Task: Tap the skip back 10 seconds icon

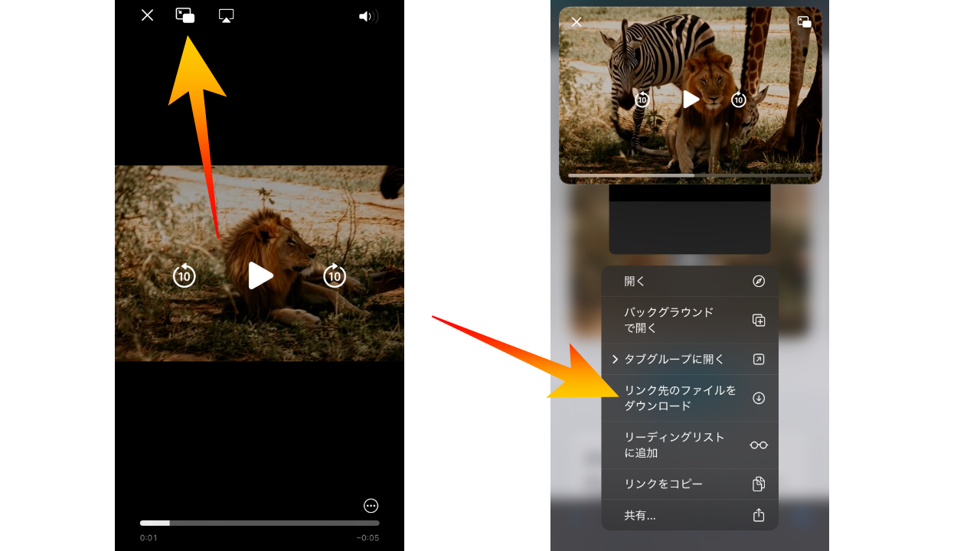Action: tap(184, 276)
